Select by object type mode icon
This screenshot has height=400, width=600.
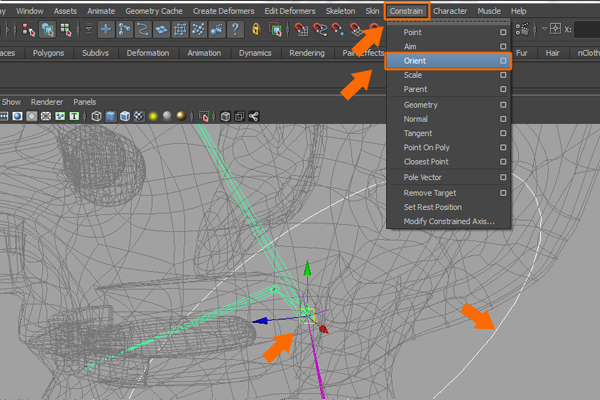[47, 29]
